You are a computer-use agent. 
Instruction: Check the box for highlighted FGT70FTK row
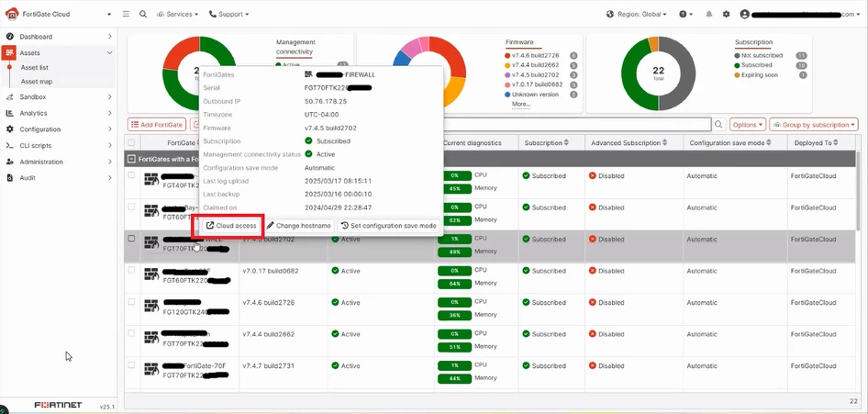(x=132, y=239)
